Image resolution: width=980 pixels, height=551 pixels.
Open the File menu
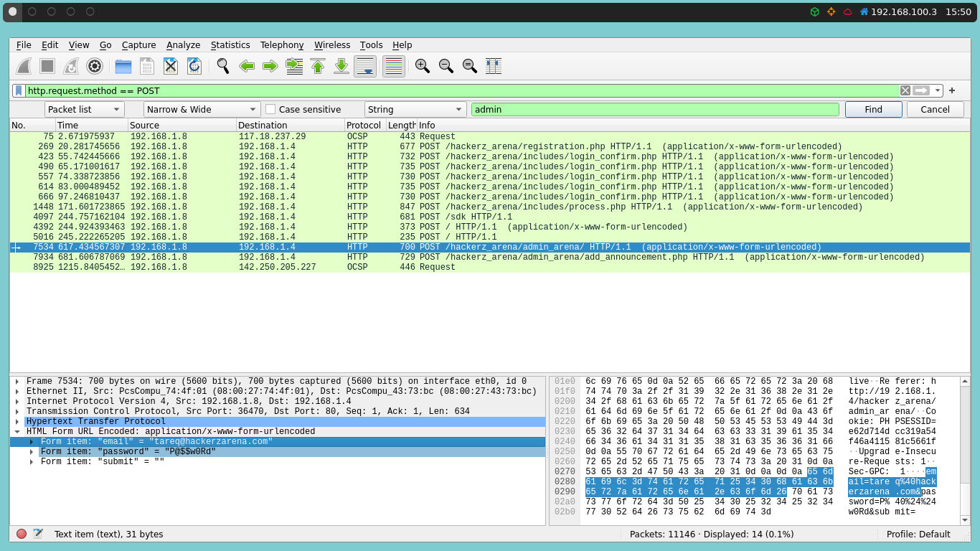(x=24, y=44)
